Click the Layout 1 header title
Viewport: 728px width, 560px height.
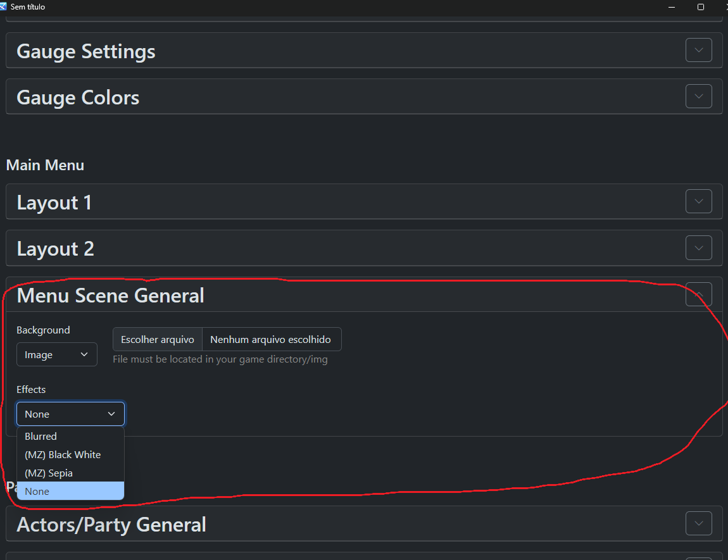pyautogui.click(x=54, y=202)
